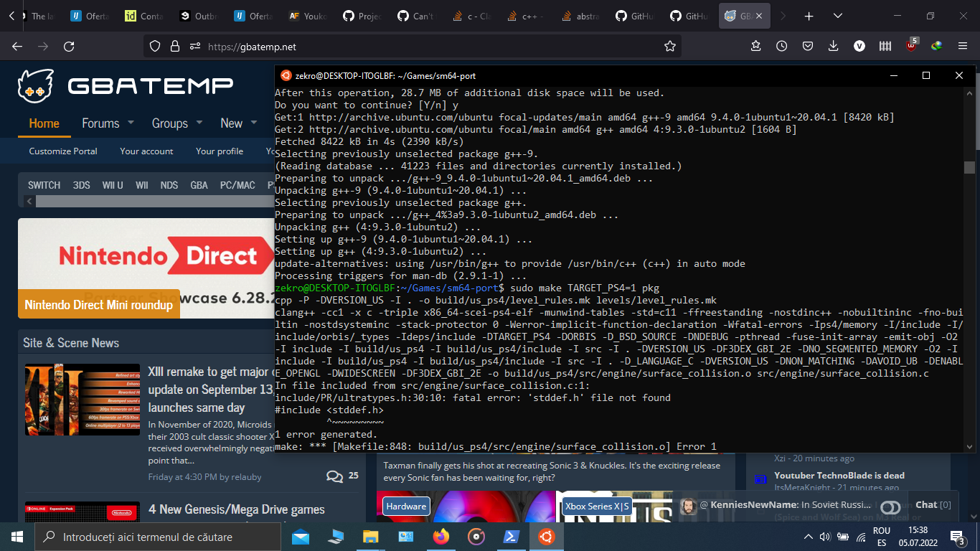Go to Your profile
The height and width of the screenshot is (551, 980).
pyautogui.click(x=220, y=151)
